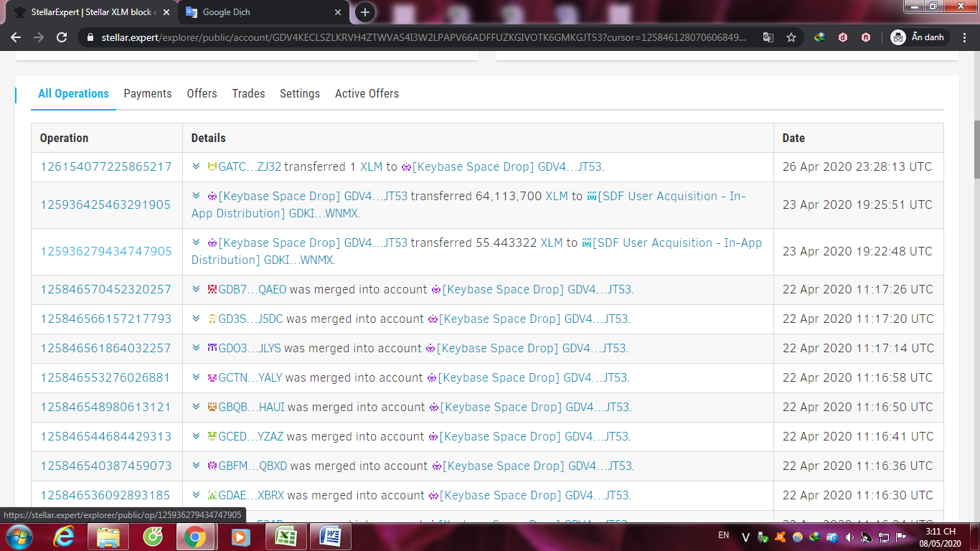
Task: Click the EN language indicator in tray
Action: click(x=723, y=535)
